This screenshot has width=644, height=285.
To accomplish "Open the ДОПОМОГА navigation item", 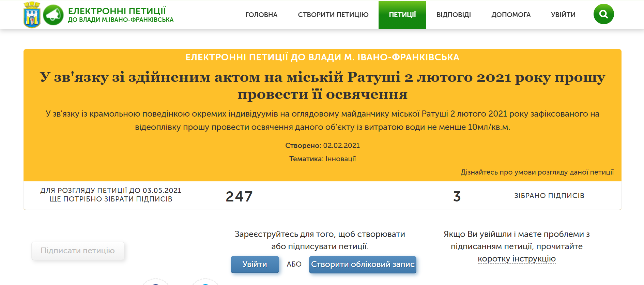I will click(x=511, y=15).
